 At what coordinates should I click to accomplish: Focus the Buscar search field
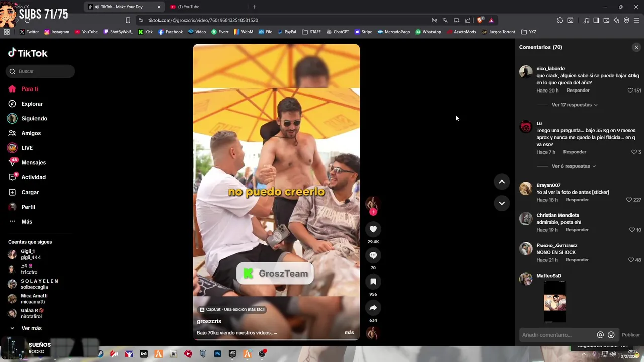[x=41, y=71]
